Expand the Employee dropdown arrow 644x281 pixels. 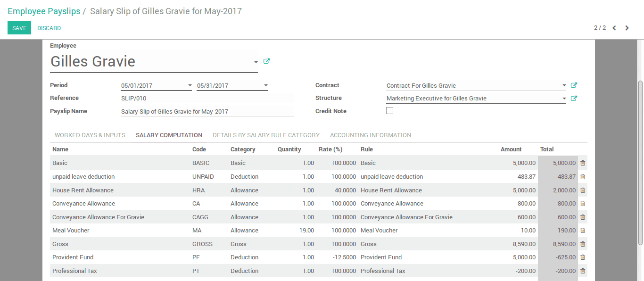pyautogui.click(x=256, y=62)
